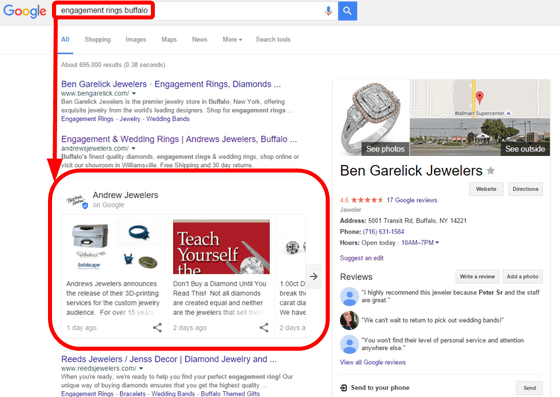Image resolution: width=560 pixels, height=397 pixels.
Task: Advance the posts carousel with arrow
Action: (x=314, y=276)
